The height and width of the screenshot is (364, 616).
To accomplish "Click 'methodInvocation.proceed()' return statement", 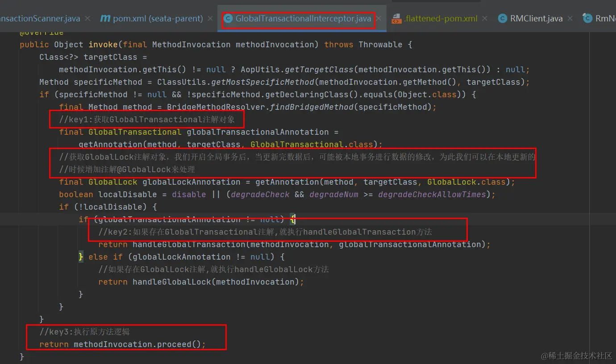I will click(137, 344).
